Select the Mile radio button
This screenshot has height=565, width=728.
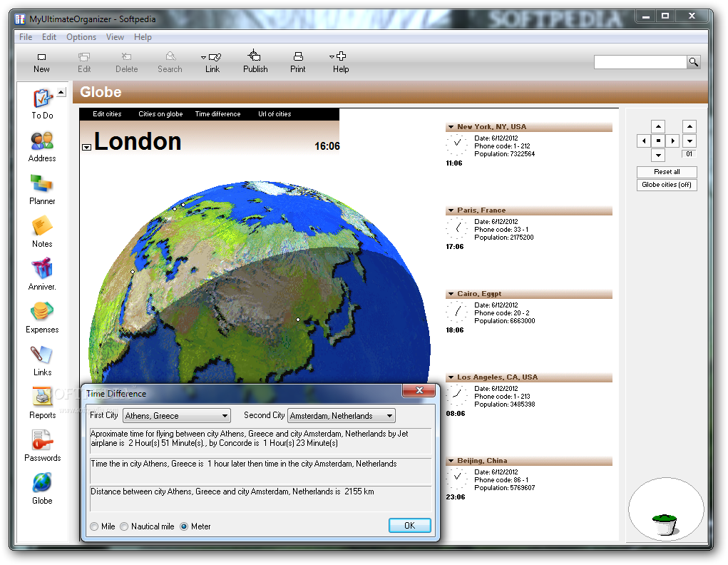(94, 526)
